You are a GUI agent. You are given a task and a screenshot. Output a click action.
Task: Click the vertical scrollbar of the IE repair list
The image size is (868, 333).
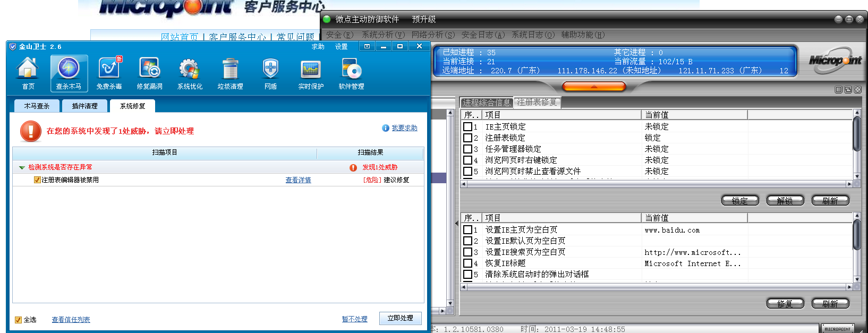857,247
